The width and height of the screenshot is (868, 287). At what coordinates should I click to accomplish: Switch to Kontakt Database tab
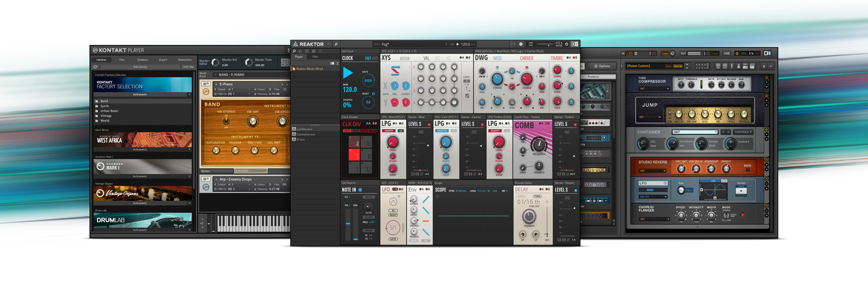(x=142, y=60)
